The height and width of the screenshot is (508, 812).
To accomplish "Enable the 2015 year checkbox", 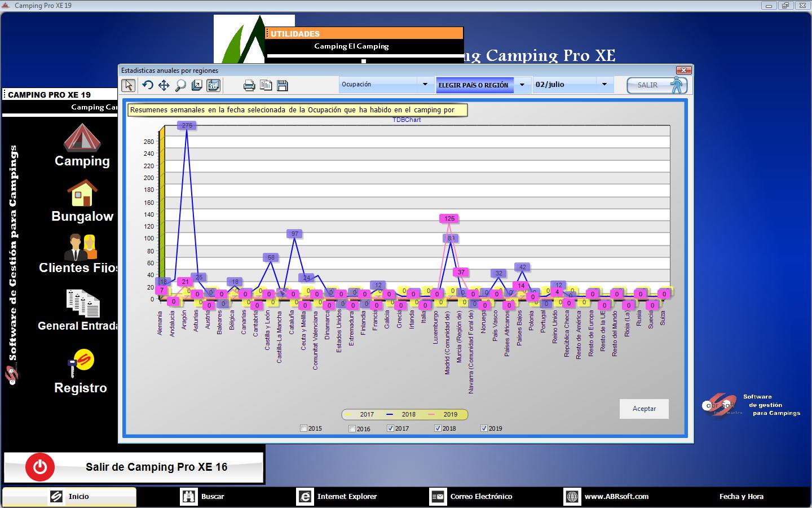I will point(304,428).
